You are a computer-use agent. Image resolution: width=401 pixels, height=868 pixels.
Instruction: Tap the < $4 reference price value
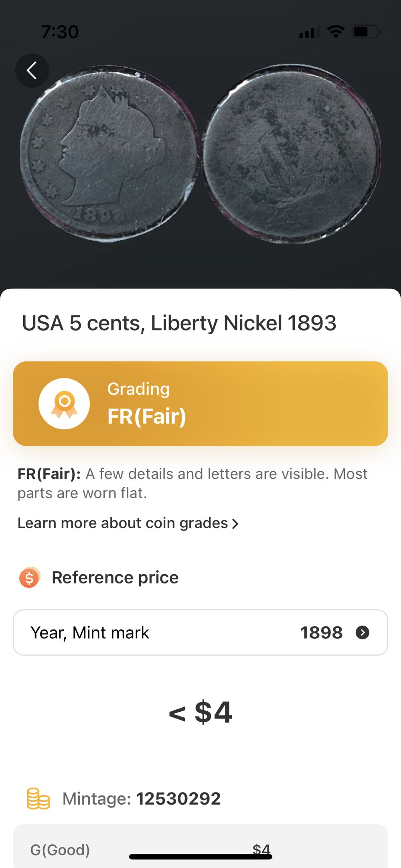(x=200, y=712)
